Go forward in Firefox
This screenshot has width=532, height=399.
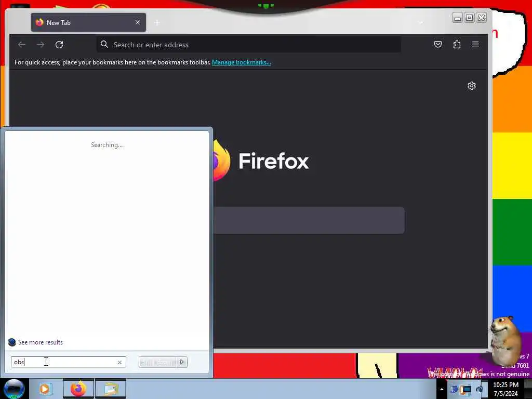41,45
